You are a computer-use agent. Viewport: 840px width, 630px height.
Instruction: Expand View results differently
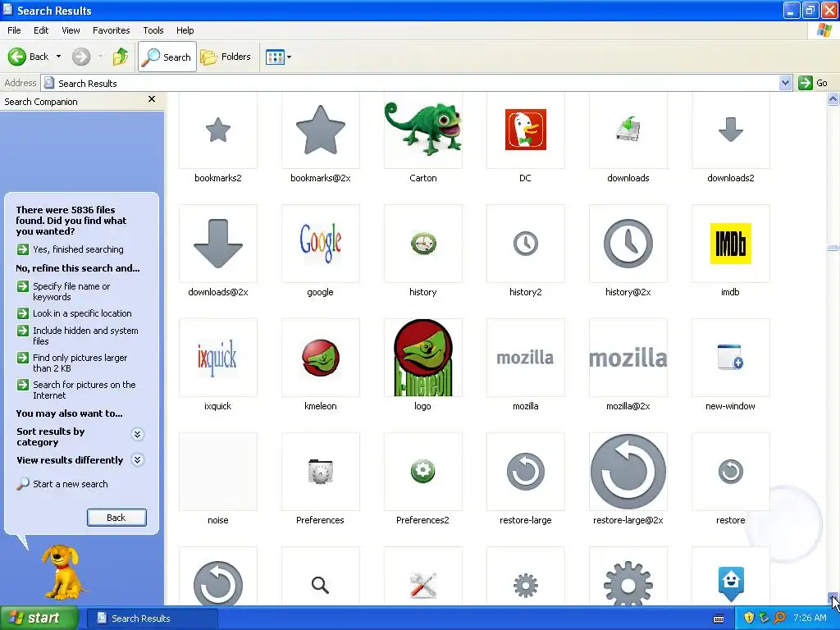click(138, 459)
